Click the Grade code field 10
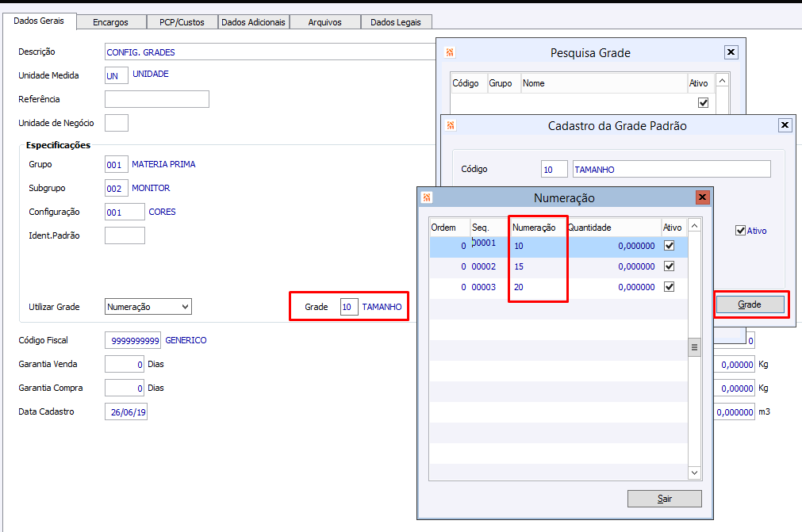The image size is (802, 532). (349, 307)
